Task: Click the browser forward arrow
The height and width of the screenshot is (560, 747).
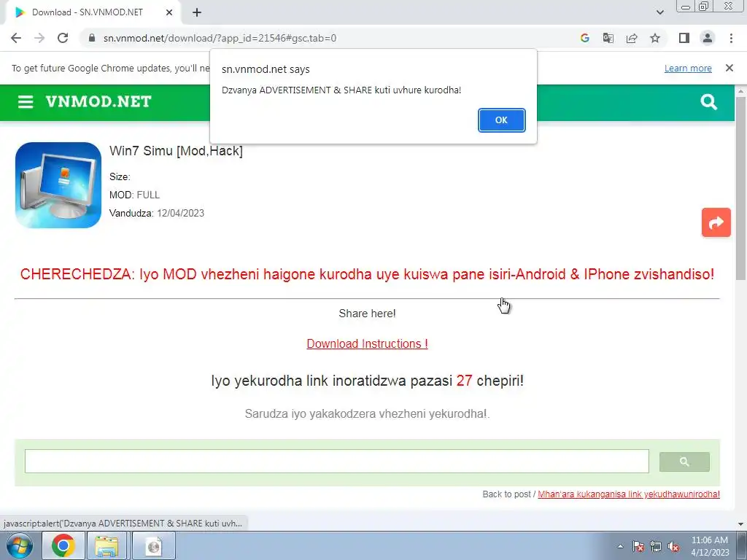Action: [39, 38]
